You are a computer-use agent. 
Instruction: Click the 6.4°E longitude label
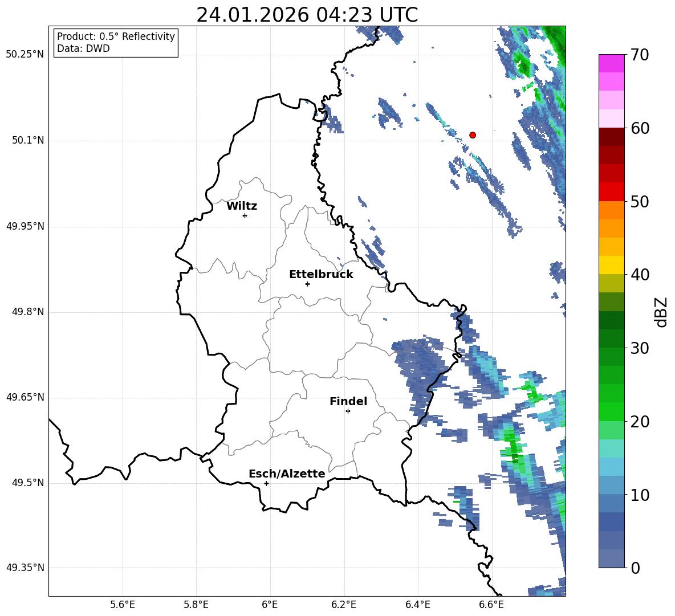417,605
